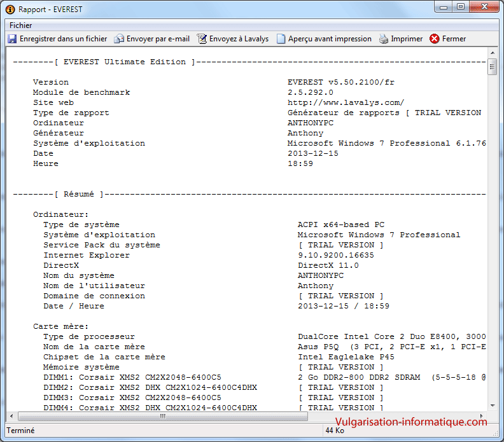The height and width of the screenshot is (442, 504).
Task: Click the e-mail envelope icon
Action: pos(119,39)
